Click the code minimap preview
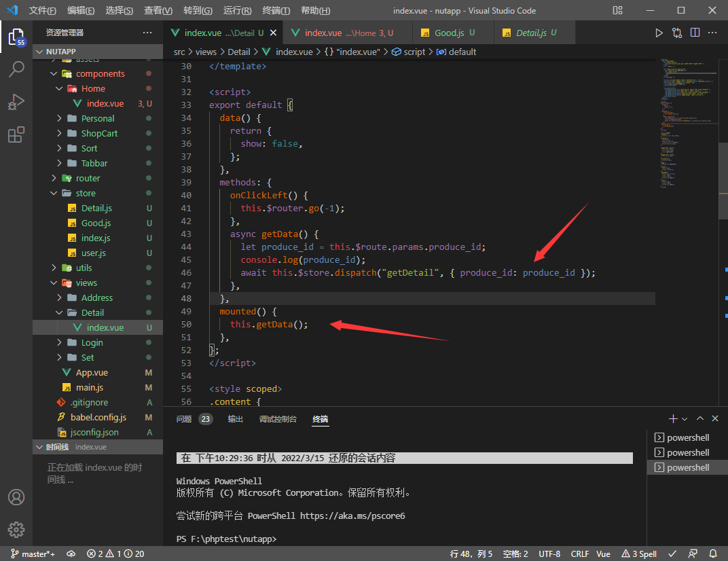The width and height of the screenshot is (728, 561). (689, 123)
